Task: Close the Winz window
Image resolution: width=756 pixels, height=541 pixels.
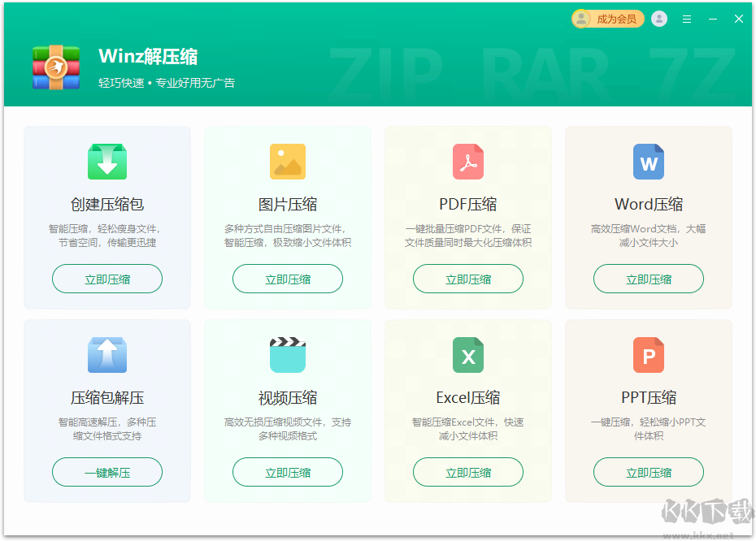Action: (x=739, y=19)
